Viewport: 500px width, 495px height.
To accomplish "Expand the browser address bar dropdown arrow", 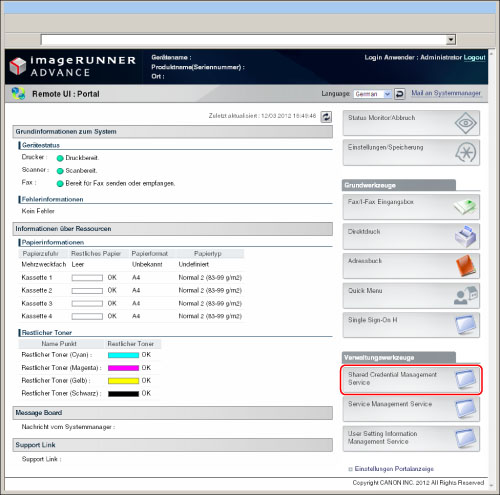I will coord(451,40).
